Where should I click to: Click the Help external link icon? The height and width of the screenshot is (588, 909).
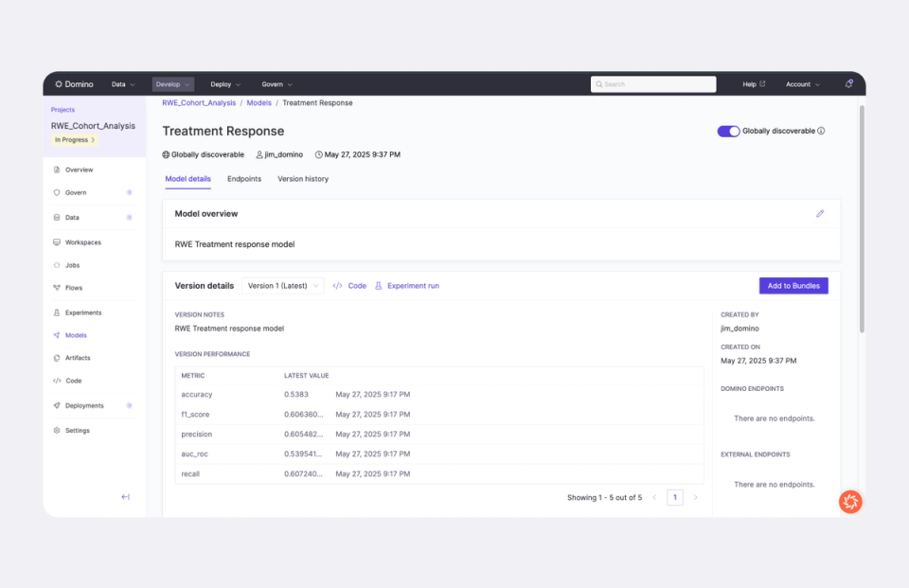coord(762,84)
